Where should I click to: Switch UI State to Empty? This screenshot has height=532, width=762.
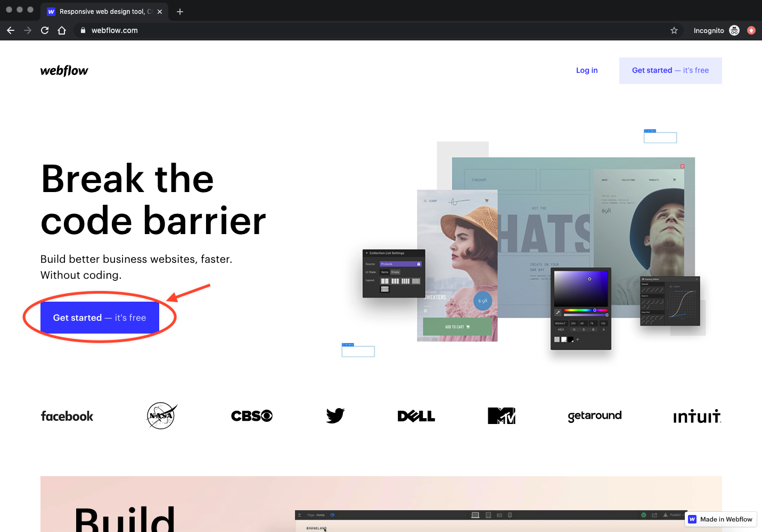tap(395, 272)
